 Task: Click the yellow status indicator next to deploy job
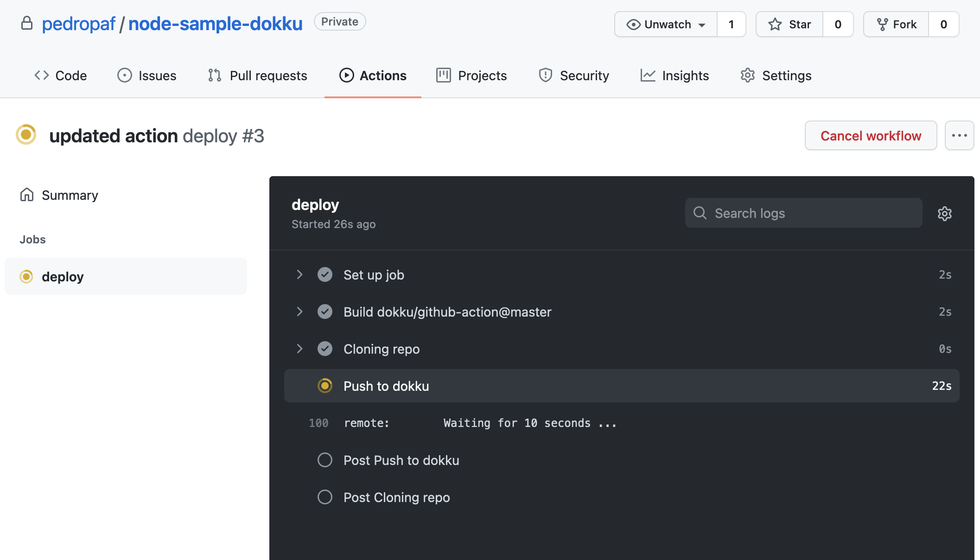click(x=26, y=276)
